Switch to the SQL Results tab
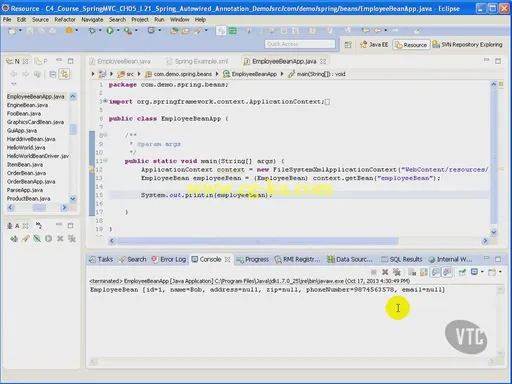 [402, 259]
